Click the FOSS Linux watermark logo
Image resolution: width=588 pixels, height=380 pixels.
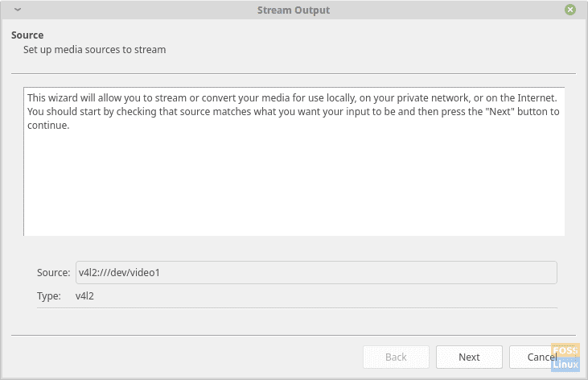click(565, 358)
